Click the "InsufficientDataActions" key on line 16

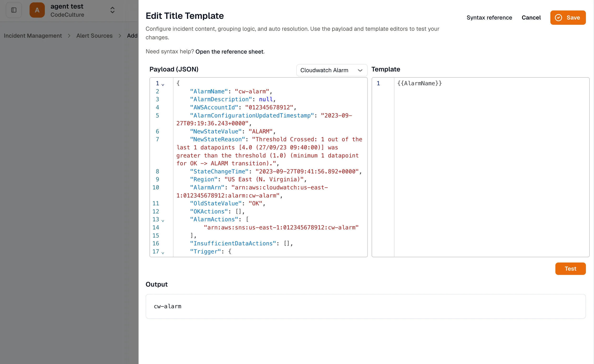pos(233,243)
